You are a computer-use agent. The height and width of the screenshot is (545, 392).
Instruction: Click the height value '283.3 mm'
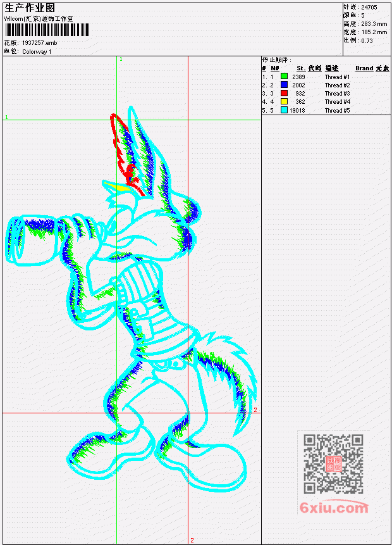click(x=374, y=24)
